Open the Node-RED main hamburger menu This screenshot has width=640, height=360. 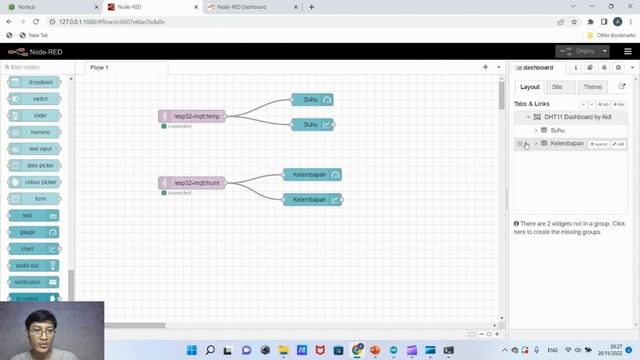[x=628, y=51]
